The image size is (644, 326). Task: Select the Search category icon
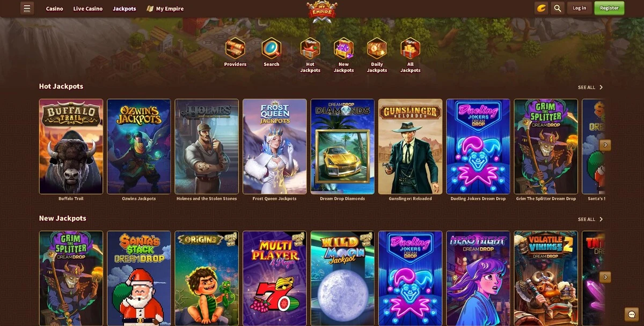point(272,48)
